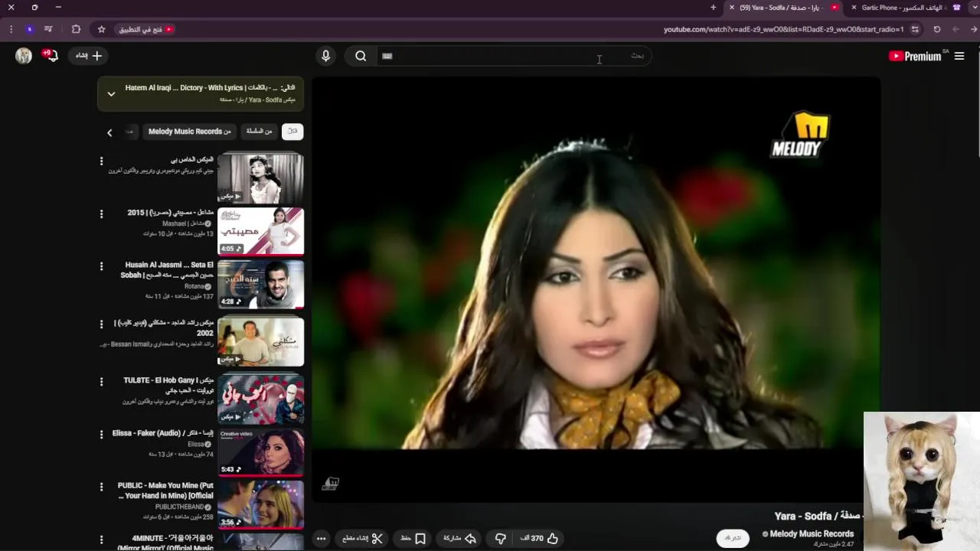Share the video via مشاركة button

tap(459, 539)
